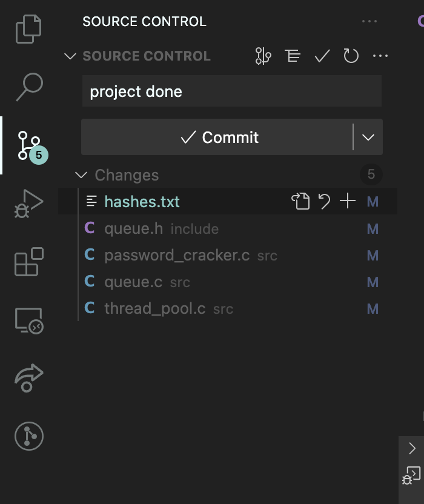Open the Search view icon

pyautogui.click(x=29, y=87)
